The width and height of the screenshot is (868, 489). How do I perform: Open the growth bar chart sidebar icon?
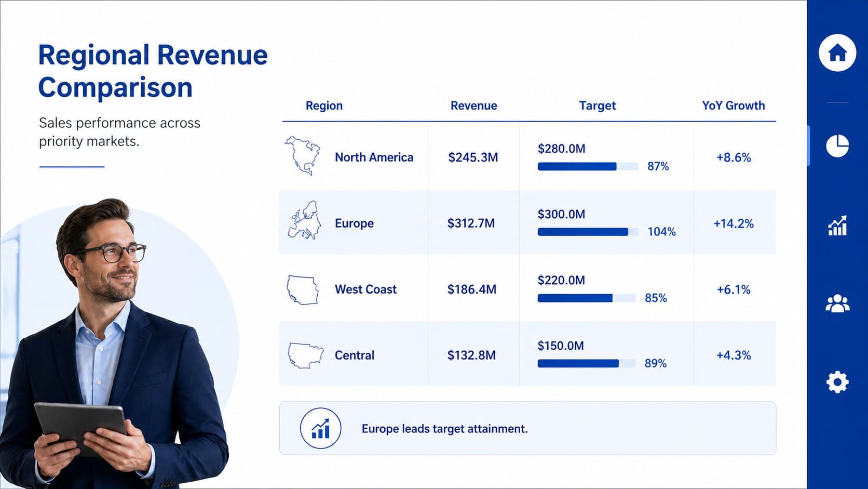click(837, 226)
